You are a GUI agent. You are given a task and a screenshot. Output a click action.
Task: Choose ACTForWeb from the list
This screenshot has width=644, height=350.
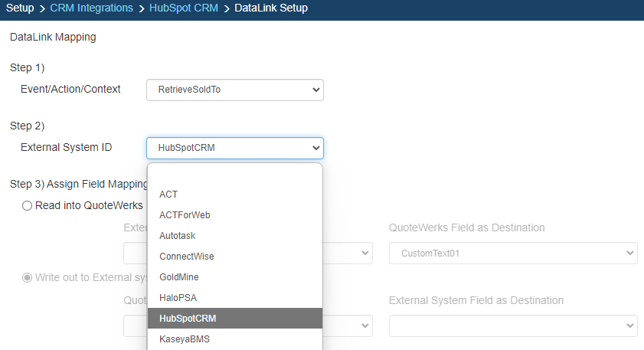(x=185, y=215)
